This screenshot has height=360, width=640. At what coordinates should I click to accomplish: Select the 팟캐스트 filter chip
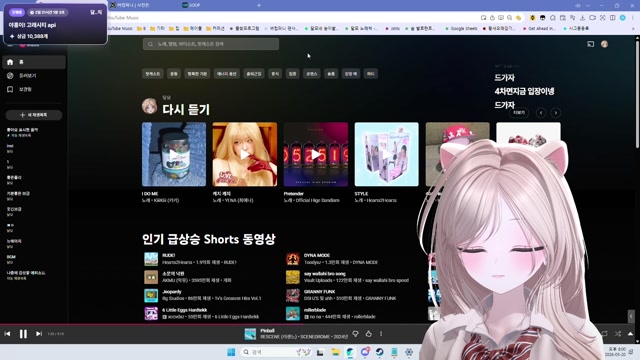coord(153,74)
